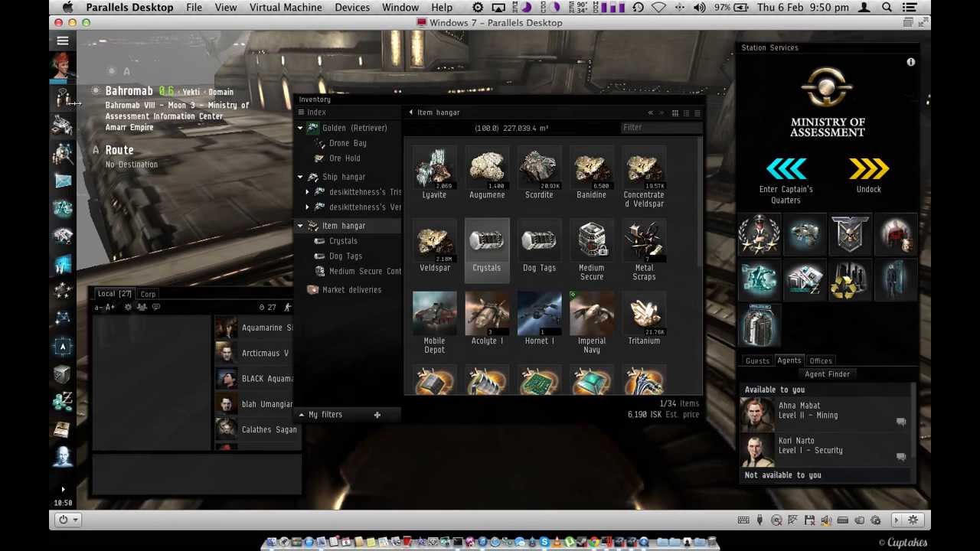Open the character sheet portrait
This screenshot has width=980, height=551.
63,67
